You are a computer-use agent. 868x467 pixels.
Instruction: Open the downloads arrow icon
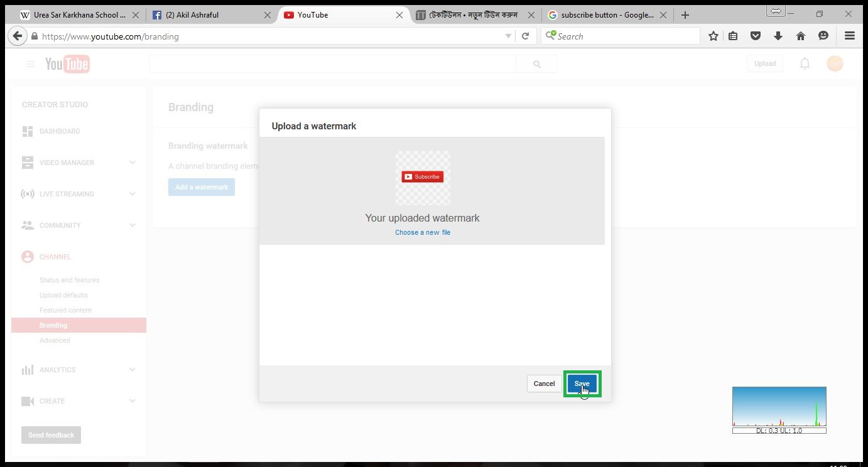pyautogui.click(x=778, y=36)
